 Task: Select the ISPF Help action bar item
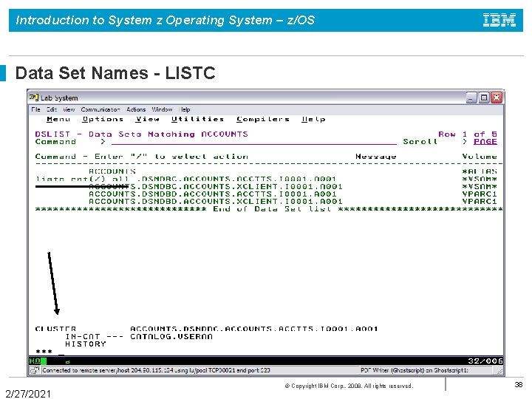[313, 119]
